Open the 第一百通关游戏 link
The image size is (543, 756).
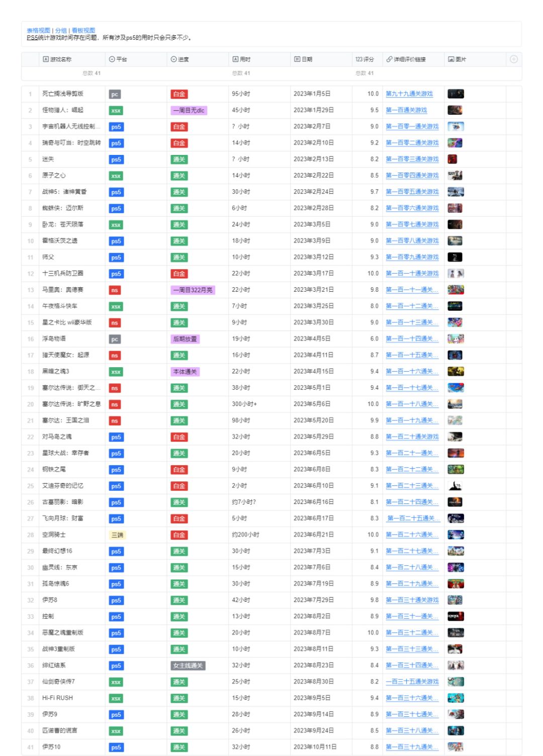pos(406,110)
